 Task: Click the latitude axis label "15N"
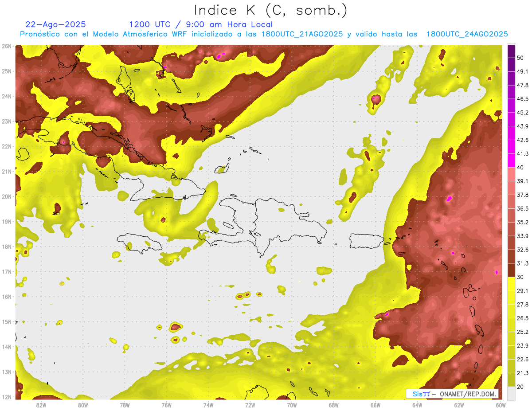tap(7, 322)
